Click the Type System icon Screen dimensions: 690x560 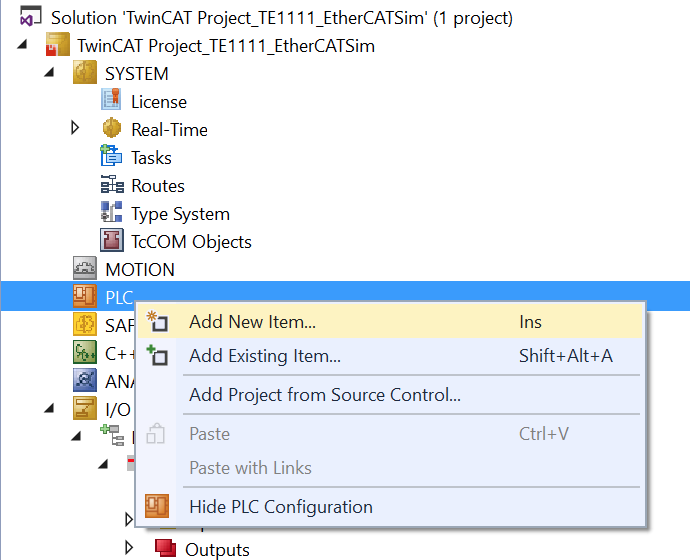(x=111, y=212)
